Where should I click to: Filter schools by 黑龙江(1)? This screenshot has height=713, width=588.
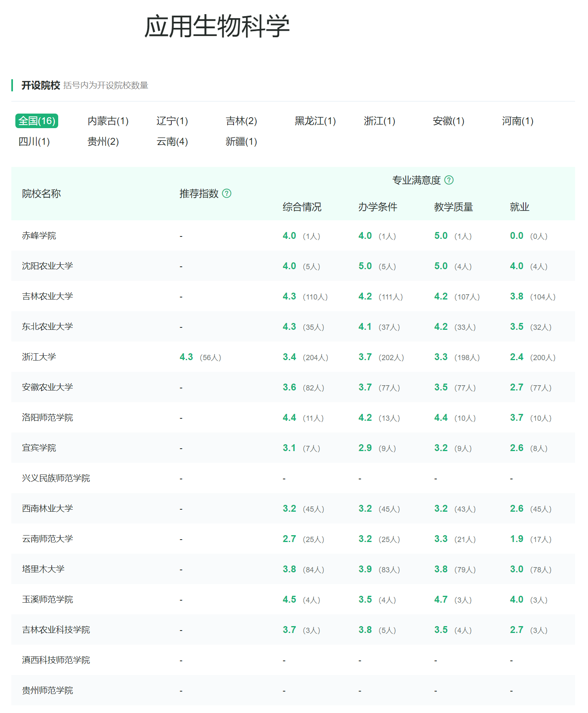[x=315, y=121]
